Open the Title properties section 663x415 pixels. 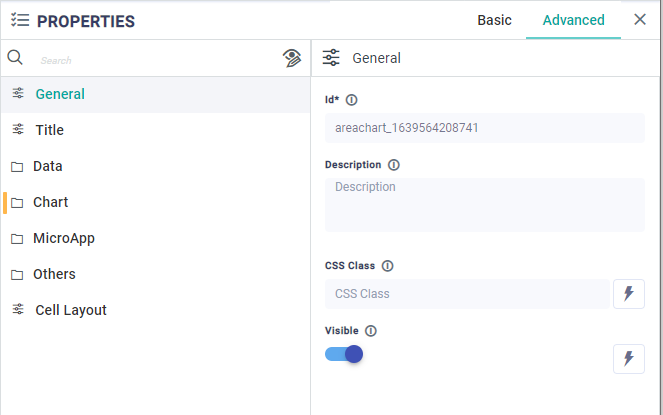click(49, 130)
